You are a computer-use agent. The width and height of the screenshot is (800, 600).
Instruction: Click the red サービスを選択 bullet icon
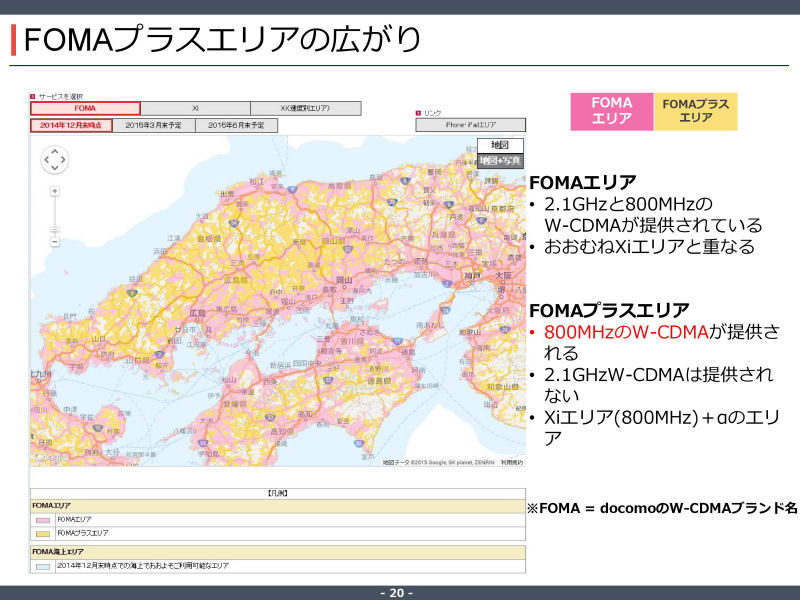tap(33, 96)
